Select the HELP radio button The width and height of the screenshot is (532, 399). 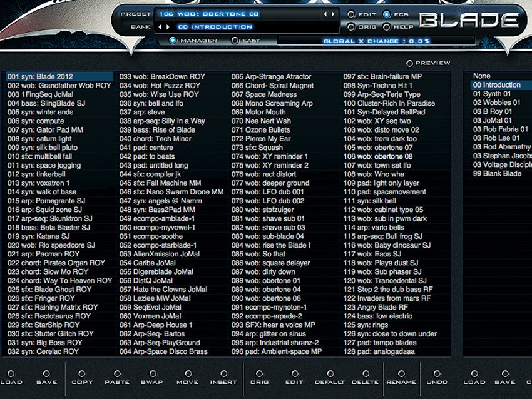click(x=386, y=27)
